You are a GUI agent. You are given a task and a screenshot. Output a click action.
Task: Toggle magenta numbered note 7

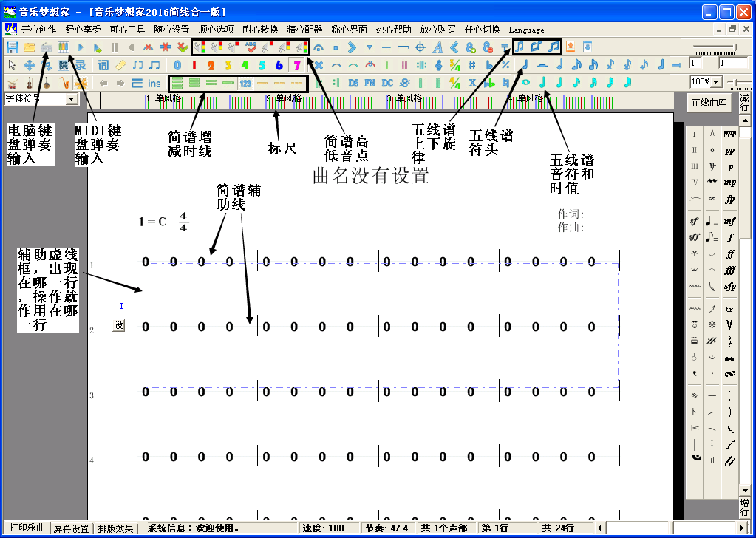tap(296, 64)
